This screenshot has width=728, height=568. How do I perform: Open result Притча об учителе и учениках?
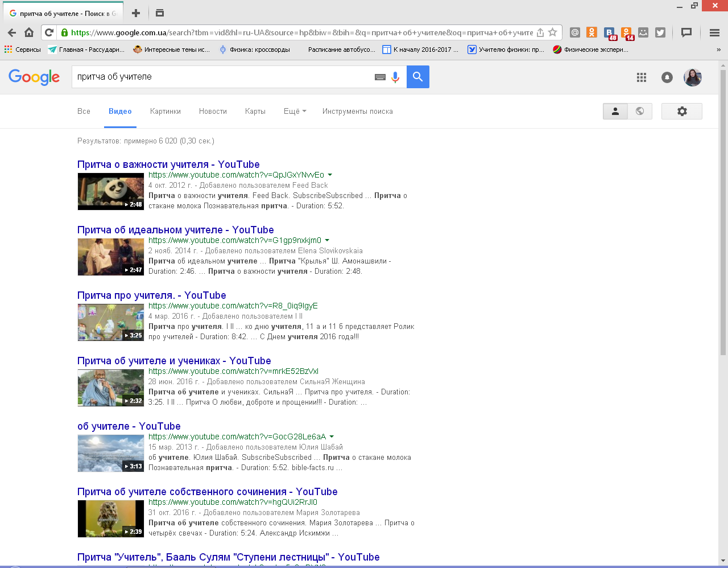(174, 361)
